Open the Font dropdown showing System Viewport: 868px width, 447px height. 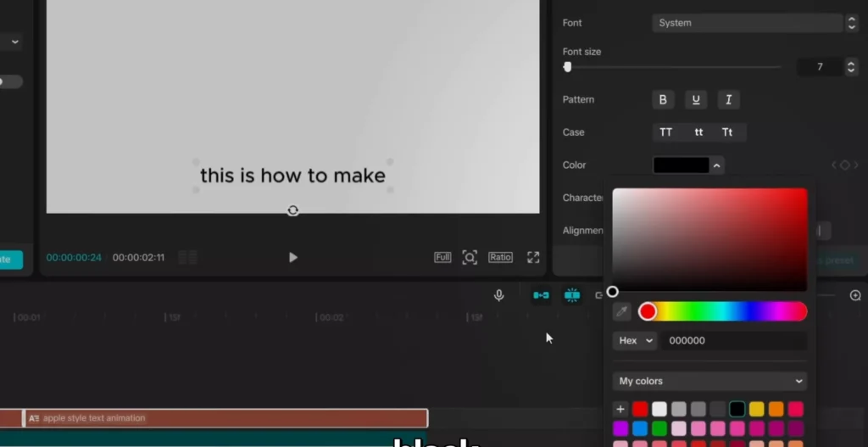point(748,23)
